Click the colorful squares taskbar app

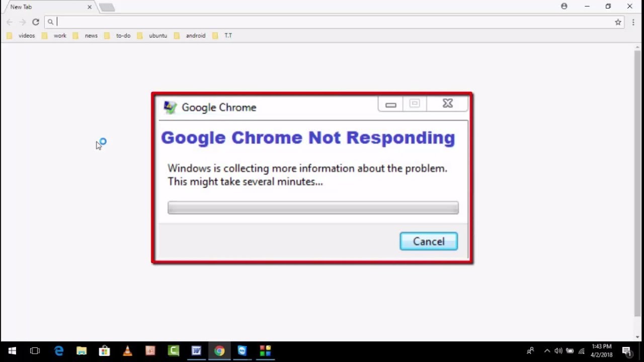265,351
